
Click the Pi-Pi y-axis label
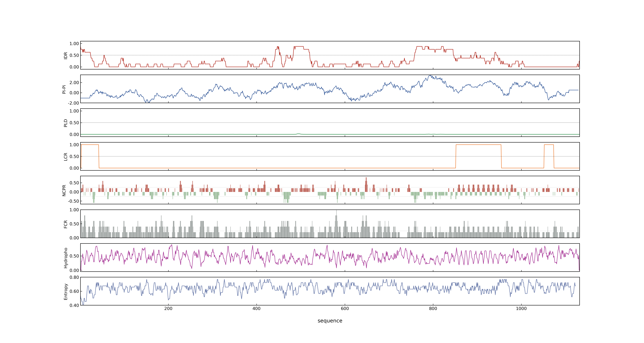coord(64,89)
